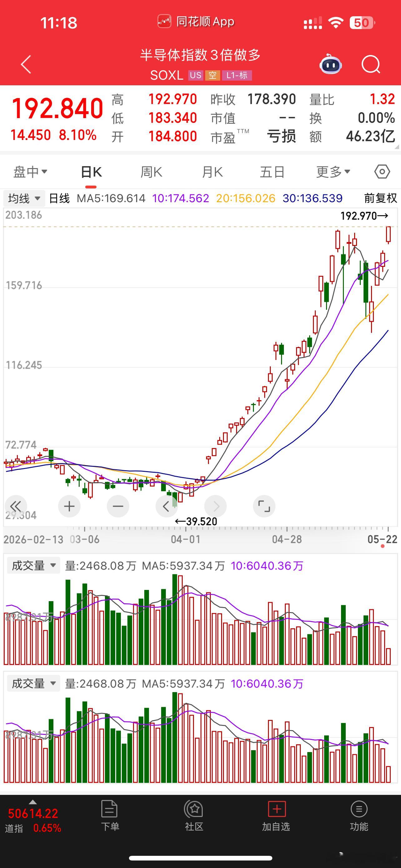
Task: Open first 成交量 indicator dropdown
Action: point(33,566)
